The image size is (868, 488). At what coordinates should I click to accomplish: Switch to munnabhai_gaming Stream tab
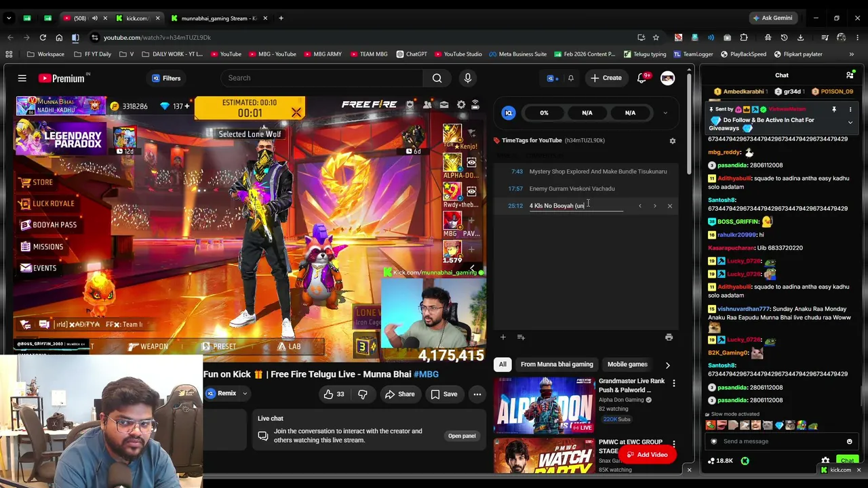click(218, 18)
